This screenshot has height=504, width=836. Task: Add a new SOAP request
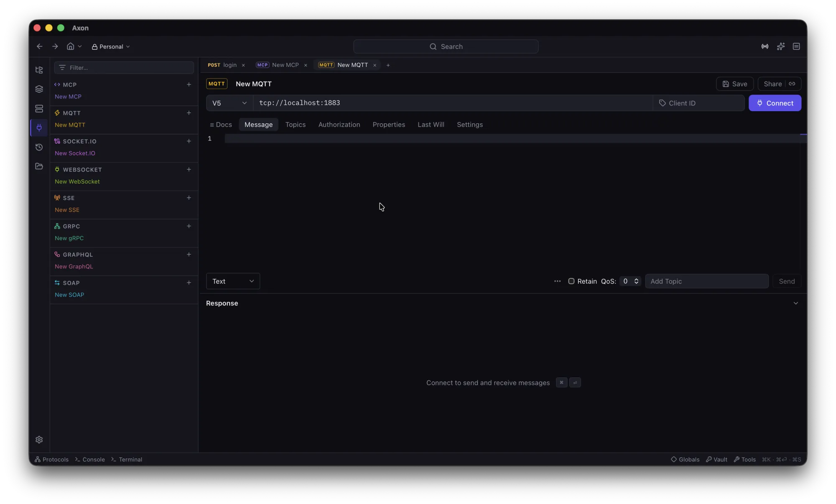point(189,283)
